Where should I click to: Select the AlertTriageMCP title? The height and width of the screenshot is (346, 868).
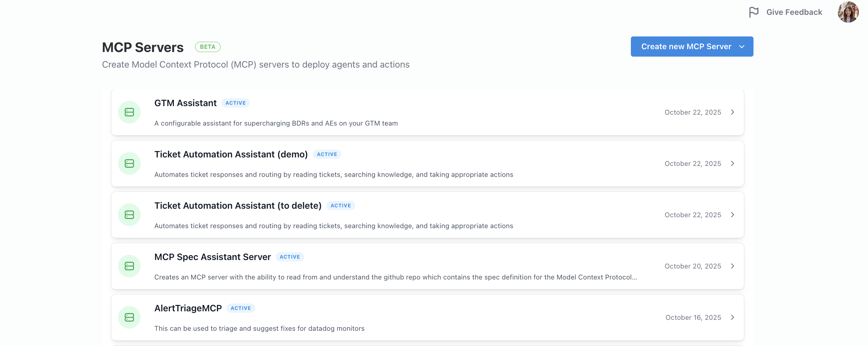point(188,308)
